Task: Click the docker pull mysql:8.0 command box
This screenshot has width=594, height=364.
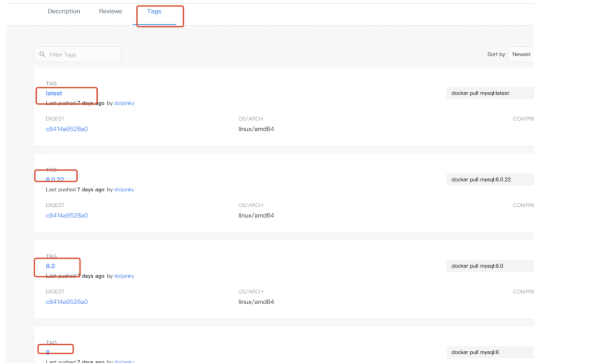Action: coord(490,266)
